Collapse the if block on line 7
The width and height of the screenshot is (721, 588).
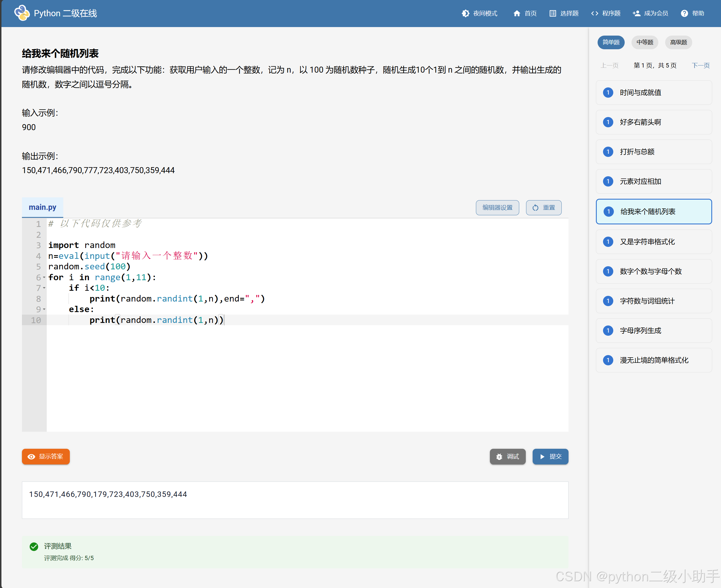pos(44,288)
